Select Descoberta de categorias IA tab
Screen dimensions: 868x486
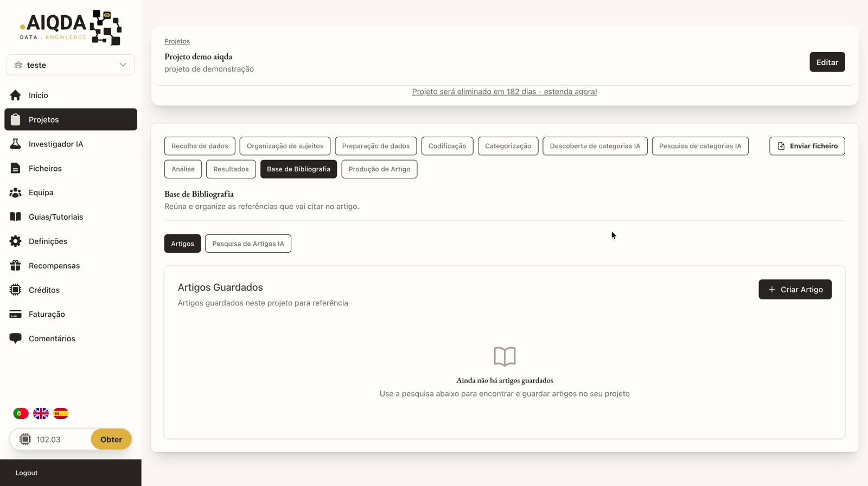[x=595, y=146]
